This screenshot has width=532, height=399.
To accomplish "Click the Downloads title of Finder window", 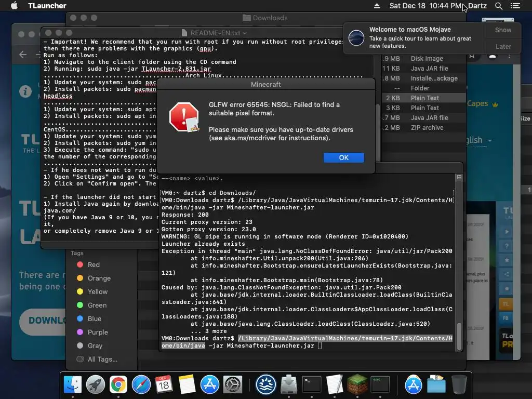I will click(x=265, y=18).
